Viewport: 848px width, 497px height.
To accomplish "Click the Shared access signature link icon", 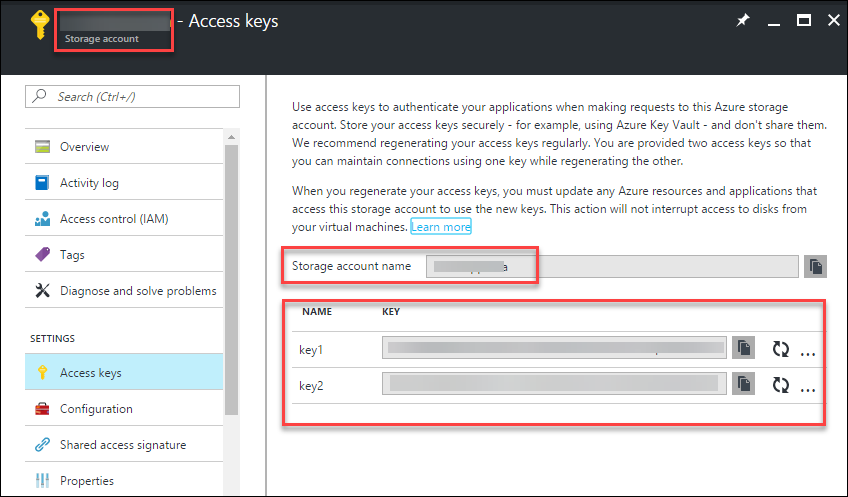I will [42, 445].
